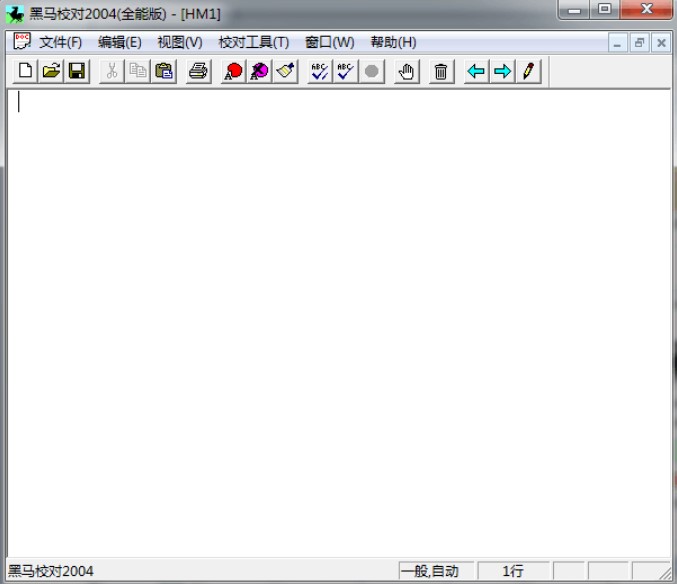
Task: Select the brush clear-marks icon
Action: pyautogui.click(x=285, y=71)
